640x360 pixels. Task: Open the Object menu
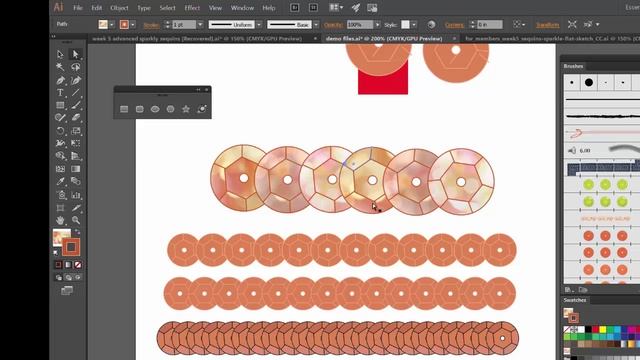tap(119, 8)
